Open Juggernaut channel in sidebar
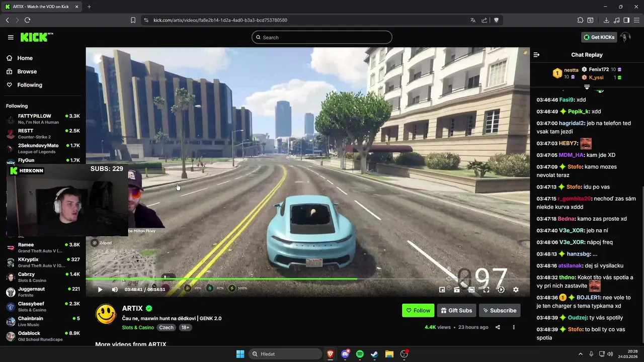The width and height of the screenshot is (644, 362). [43, 292]
